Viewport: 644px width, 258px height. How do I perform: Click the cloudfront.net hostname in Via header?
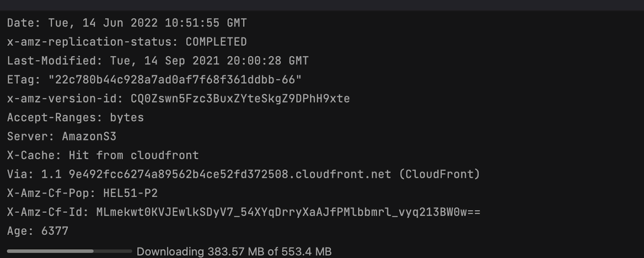coord(230,174)
